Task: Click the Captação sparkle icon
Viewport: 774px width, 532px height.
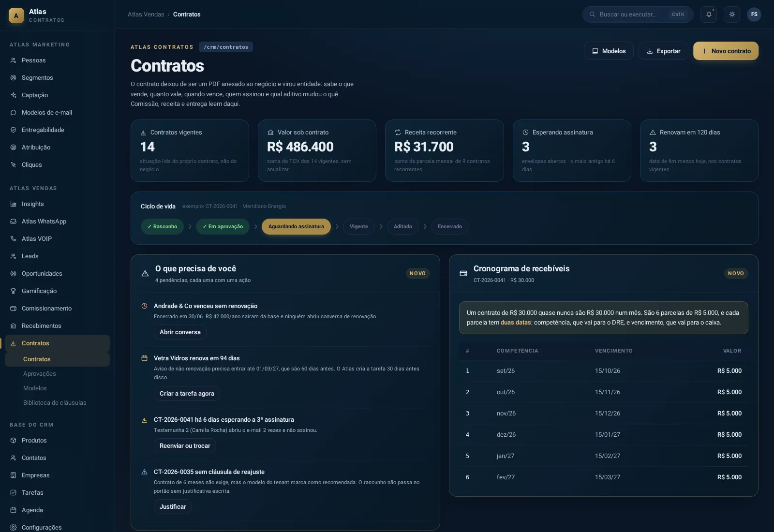Action: (x=14, y=95)
